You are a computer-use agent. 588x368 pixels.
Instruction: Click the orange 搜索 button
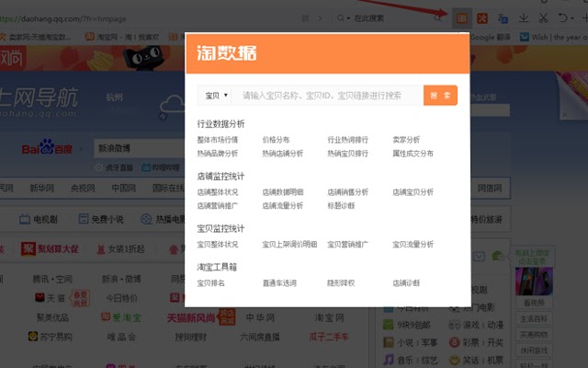click(440, 96)
